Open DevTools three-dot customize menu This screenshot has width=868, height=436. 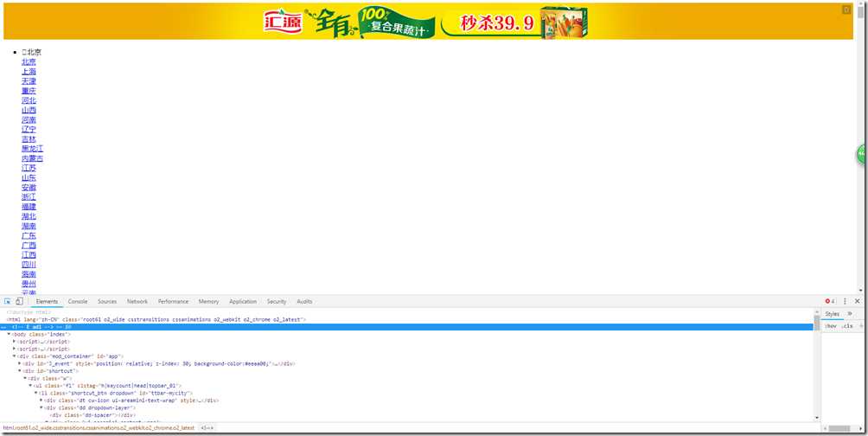pyautogui.click(x=845, y=301)
